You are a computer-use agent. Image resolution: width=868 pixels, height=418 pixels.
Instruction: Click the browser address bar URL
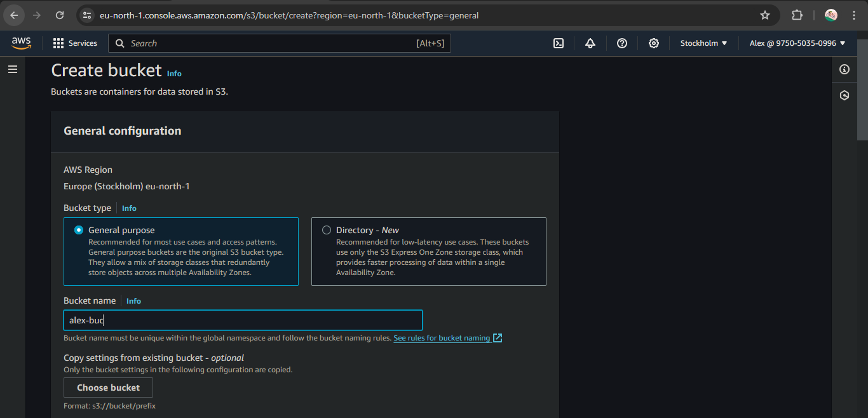point(289,15)
